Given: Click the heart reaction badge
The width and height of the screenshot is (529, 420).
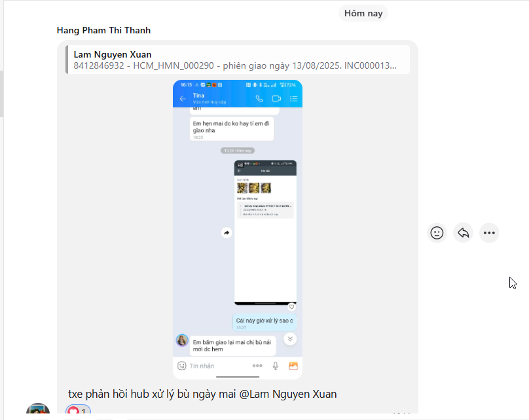Looking at the screenshot, I should coord(78,411).
